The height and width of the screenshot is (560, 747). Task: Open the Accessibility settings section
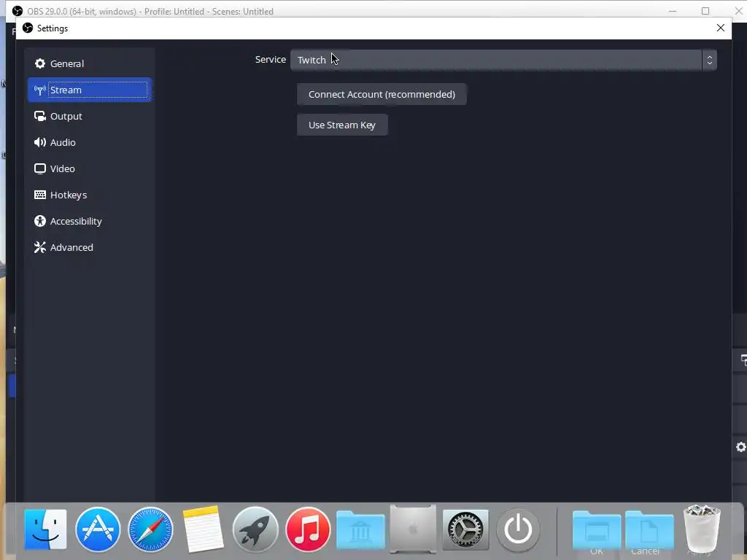click(90, 221)
